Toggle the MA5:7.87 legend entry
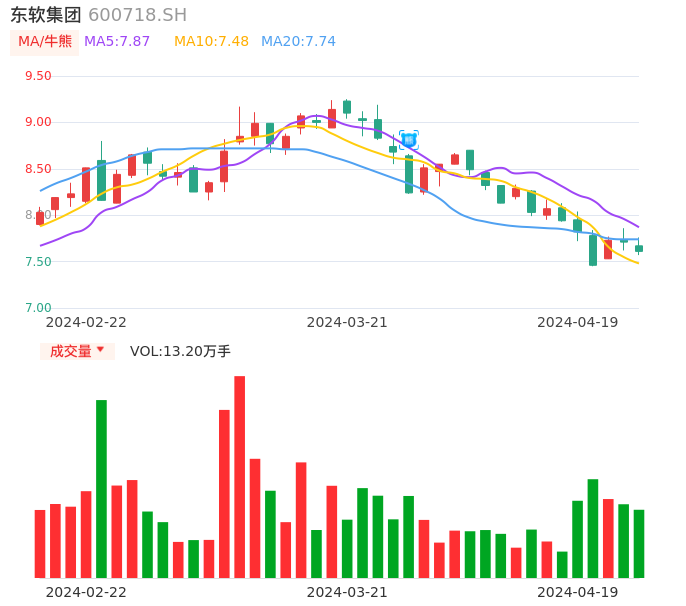686x606 pixels. tap(117, 42)
